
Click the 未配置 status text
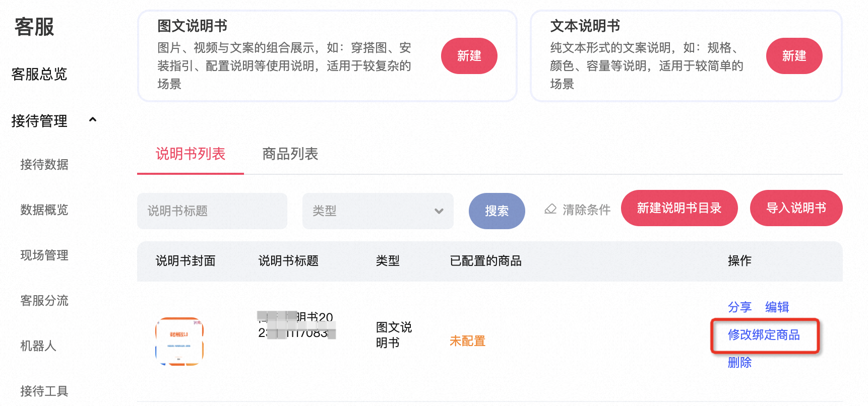tap(468, 342)
